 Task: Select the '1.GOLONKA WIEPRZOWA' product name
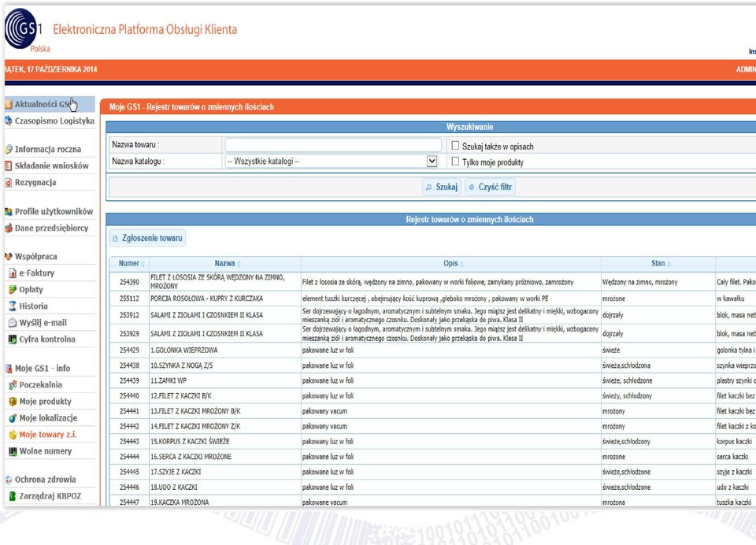pyautogui.click(x=184, y=350)
